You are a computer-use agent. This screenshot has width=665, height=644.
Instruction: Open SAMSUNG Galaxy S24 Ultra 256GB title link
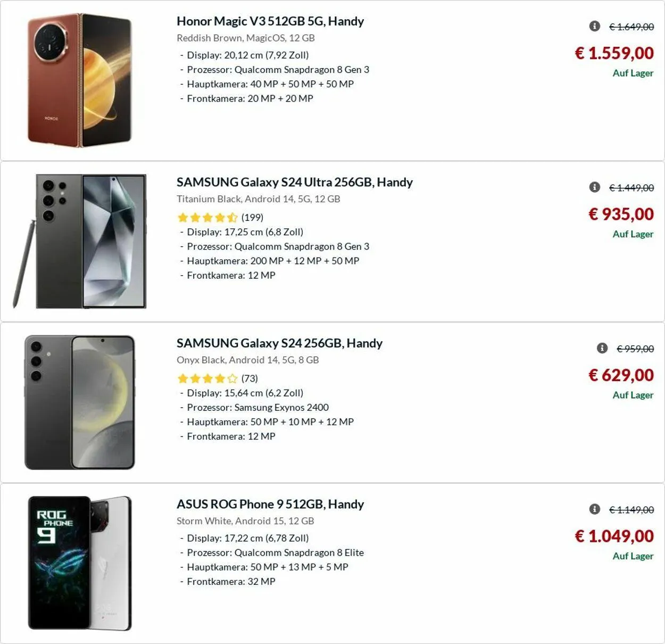coord(295,182)
